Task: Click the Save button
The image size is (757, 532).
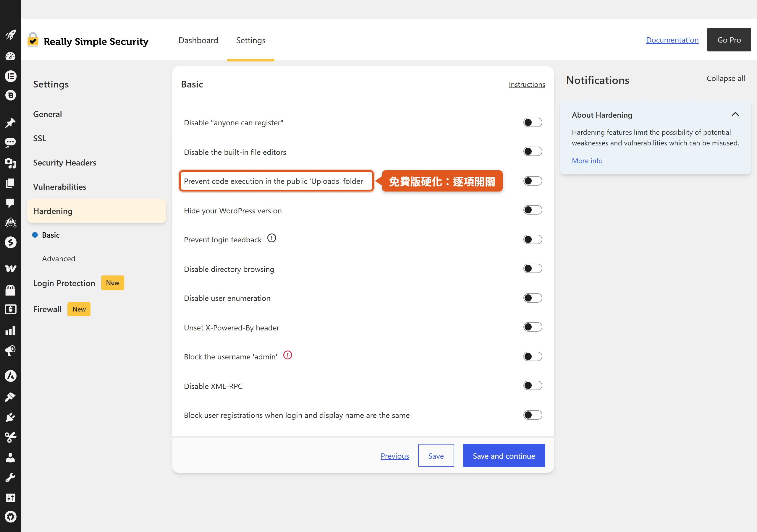Action: coord(436,455)
